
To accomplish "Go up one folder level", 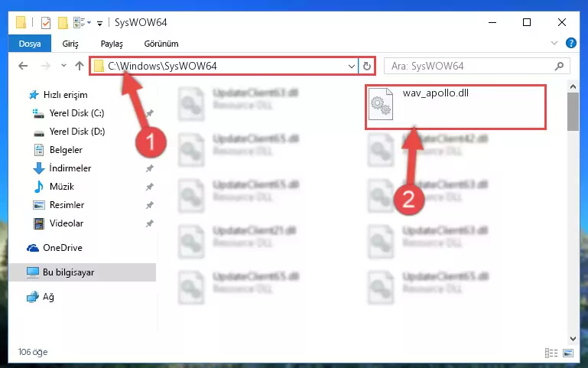I will [79, 66].
